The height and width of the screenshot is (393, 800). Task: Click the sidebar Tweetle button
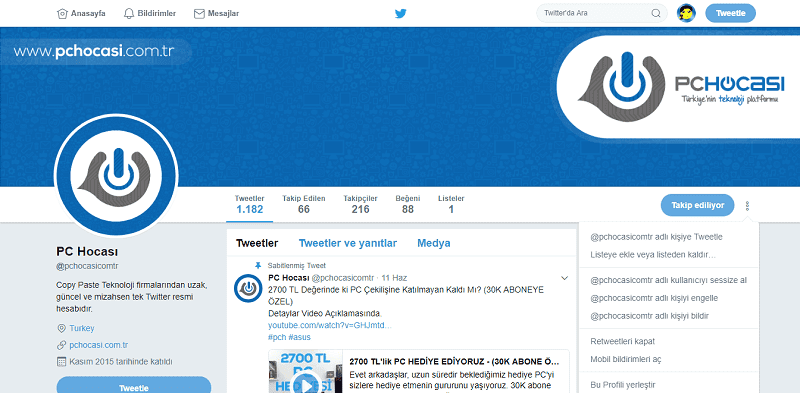pyautogui.click(x=134, y=386)
